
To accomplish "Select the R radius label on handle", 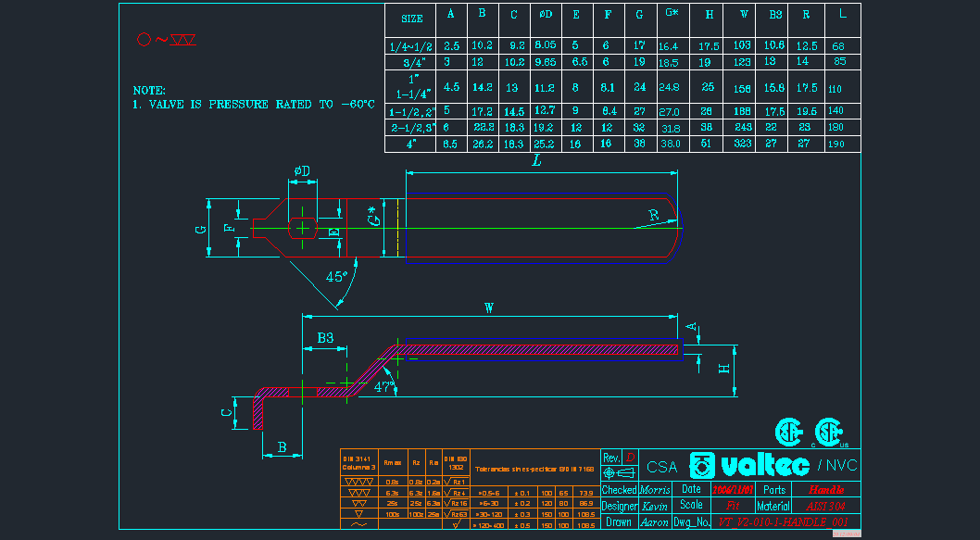I will coord(654,215).
